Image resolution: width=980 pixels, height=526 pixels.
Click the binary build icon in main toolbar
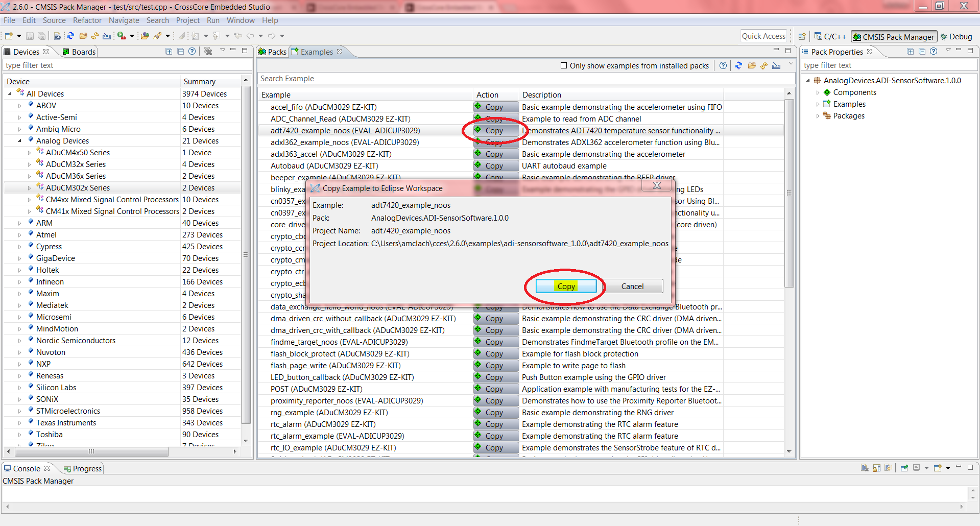(57, 36)
